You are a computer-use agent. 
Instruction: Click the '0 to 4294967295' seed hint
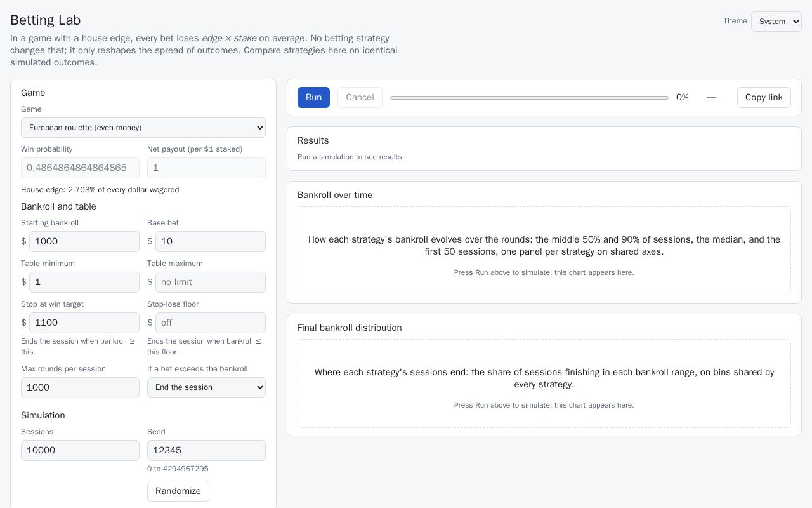178,469
